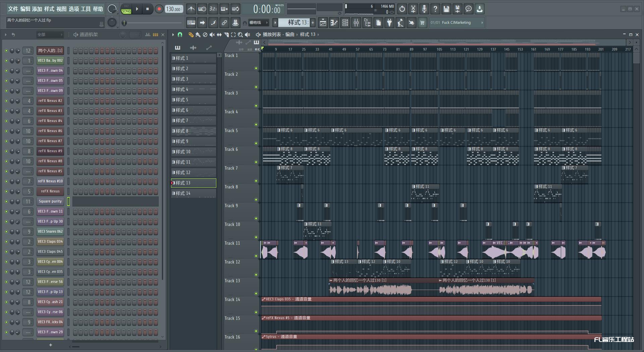Open the 帮助 menu
Screen dimensions: 644x352
(98, 9)
